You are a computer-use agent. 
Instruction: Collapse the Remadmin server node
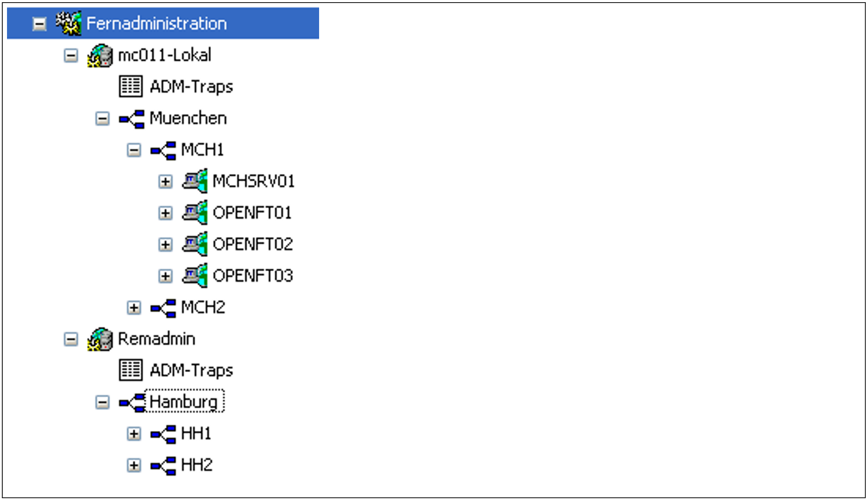tap(71, 339)
